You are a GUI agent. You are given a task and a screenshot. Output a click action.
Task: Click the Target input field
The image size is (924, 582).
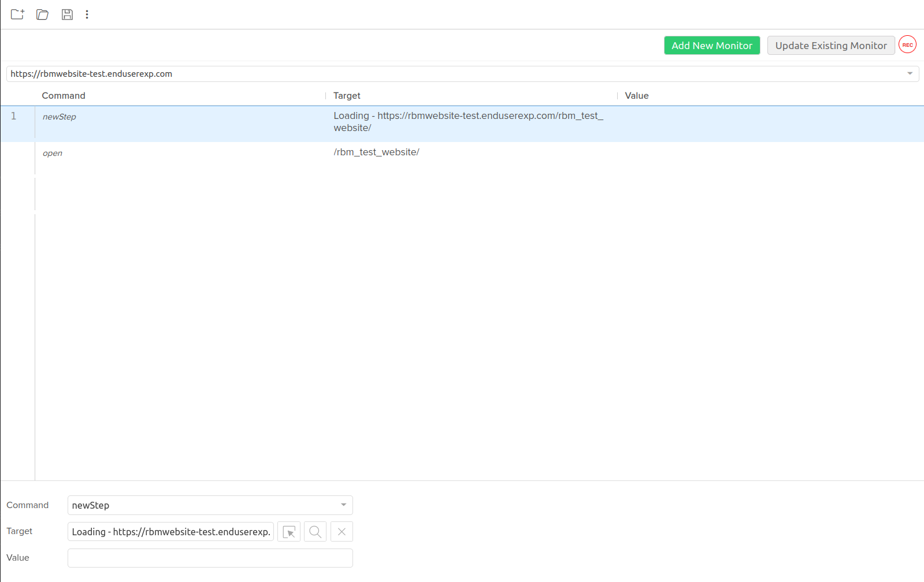click(170, 532)
